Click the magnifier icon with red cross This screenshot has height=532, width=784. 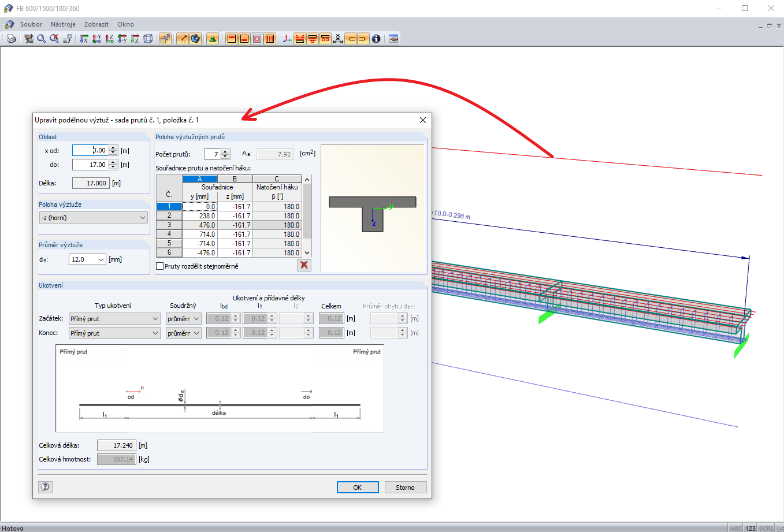point(54,39)
